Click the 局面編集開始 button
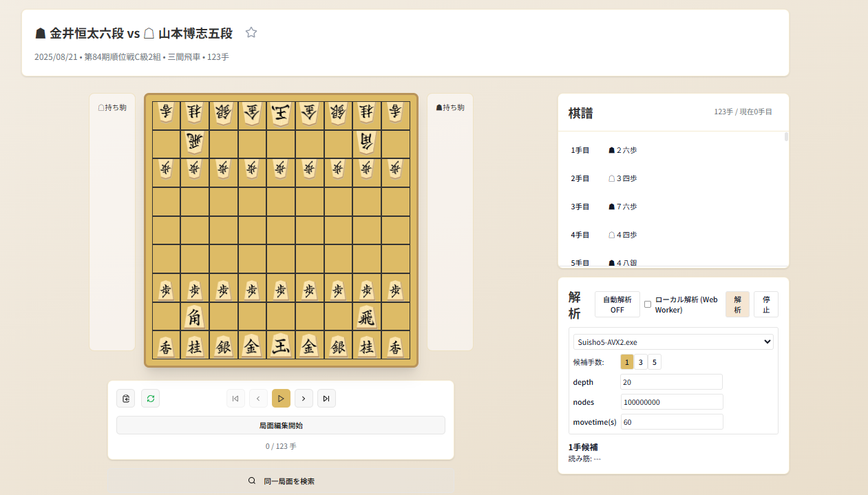 [x=280, y=425]
